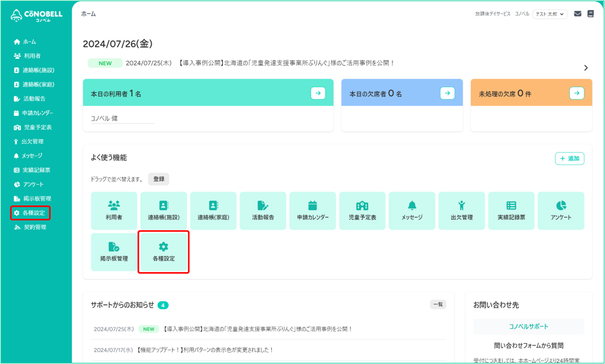The height and width of the screenshot is (364, 605).
Task: Click the green NEW badge in the banner
Action: pyautogui.click(x=105, y=63)
